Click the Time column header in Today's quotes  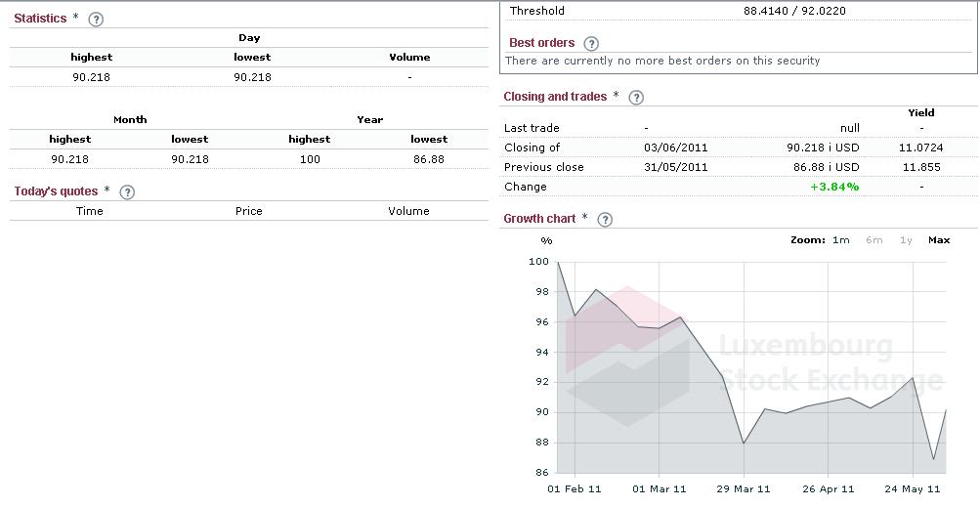(90, 211)
